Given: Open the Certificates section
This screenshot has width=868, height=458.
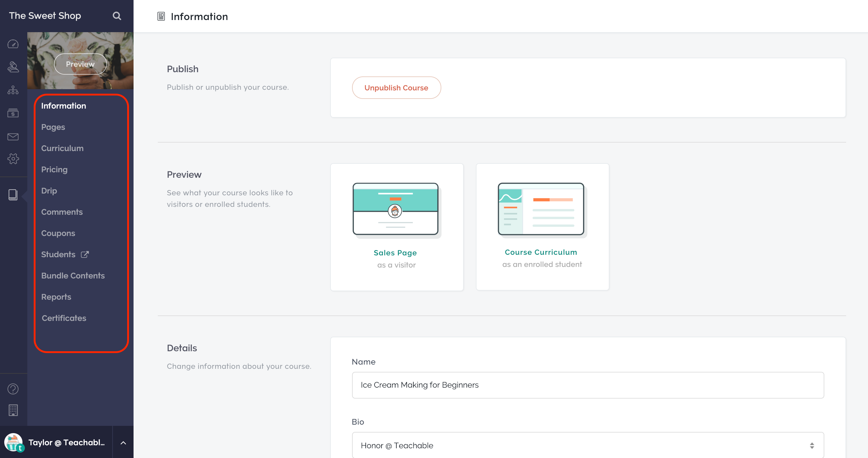Looking at the screenshot, I should coord(64,318).
